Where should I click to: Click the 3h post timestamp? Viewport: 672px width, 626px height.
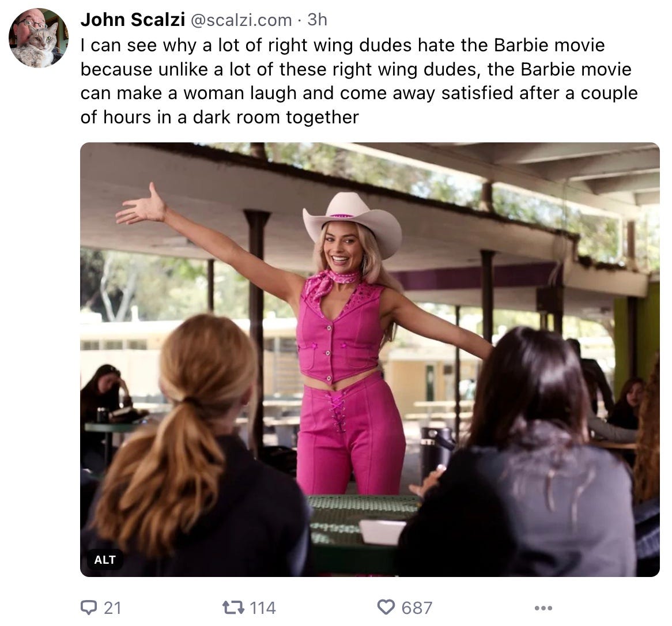(317, 20)
